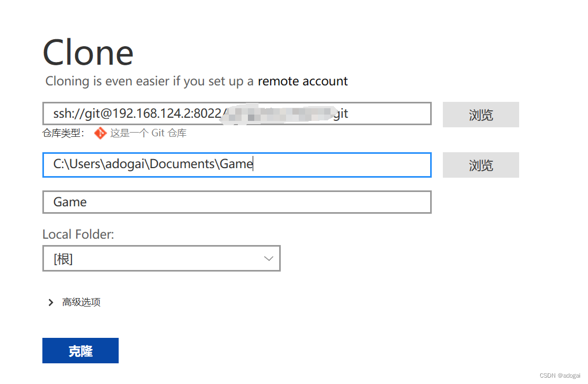Click the 高级选项 label text
588x384 pixels.
tap(81, 302)
